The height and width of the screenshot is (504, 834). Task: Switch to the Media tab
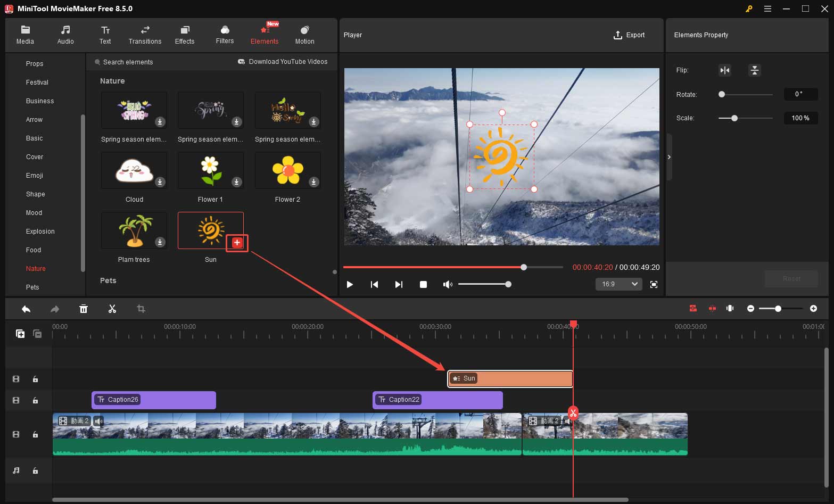[25, 35]
